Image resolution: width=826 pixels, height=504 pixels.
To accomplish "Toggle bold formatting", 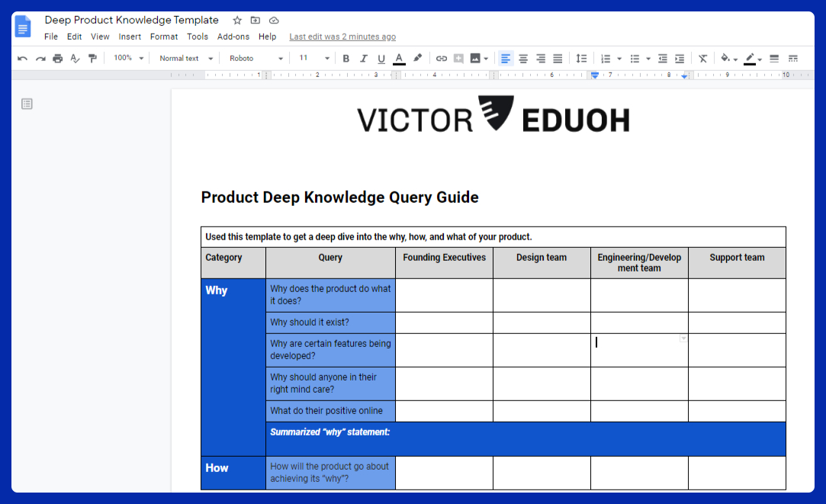I will pyautogui.click(x=346, y=59).
